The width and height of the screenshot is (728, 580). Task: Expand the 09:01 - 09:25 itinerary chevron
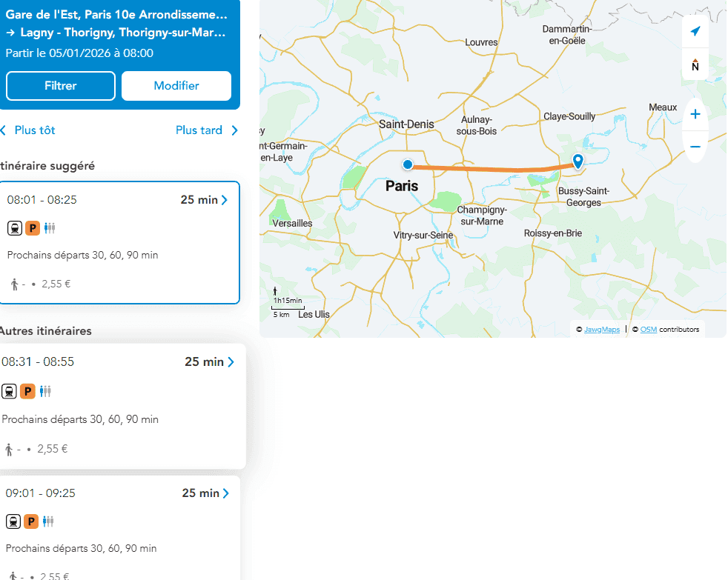tap(226, 493)
